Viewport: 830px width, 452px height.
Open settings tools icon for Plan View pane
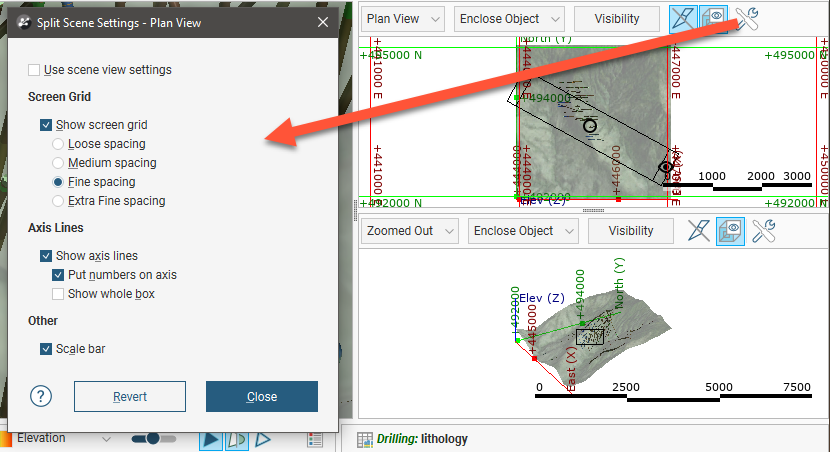747,19
